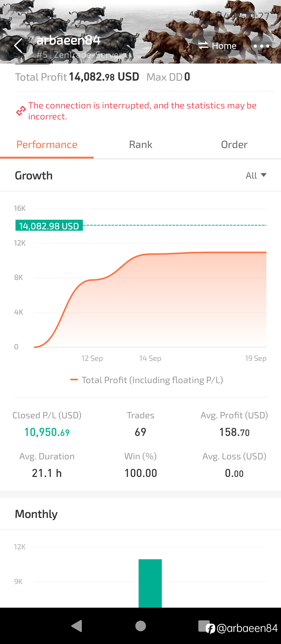Expand the All time range dropdown
Viewport: 281px width, 644px height.
pyautogui.click(x=255, y=175)
